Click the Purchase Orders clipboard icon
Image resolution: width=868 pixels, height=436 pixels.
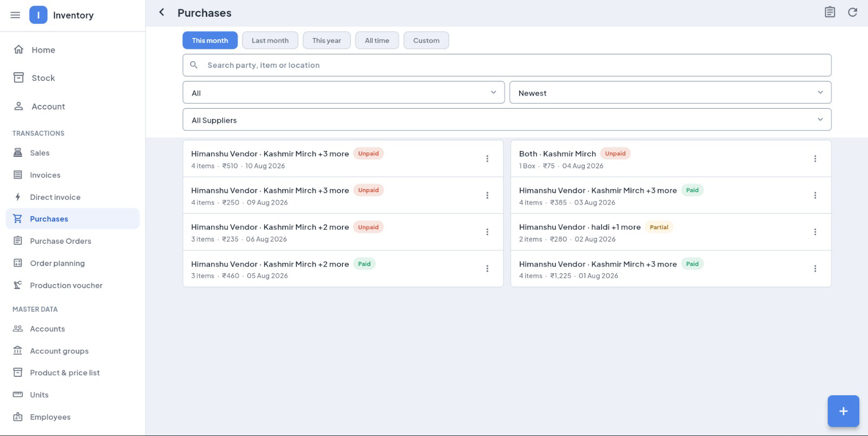(x=18, y=241)
